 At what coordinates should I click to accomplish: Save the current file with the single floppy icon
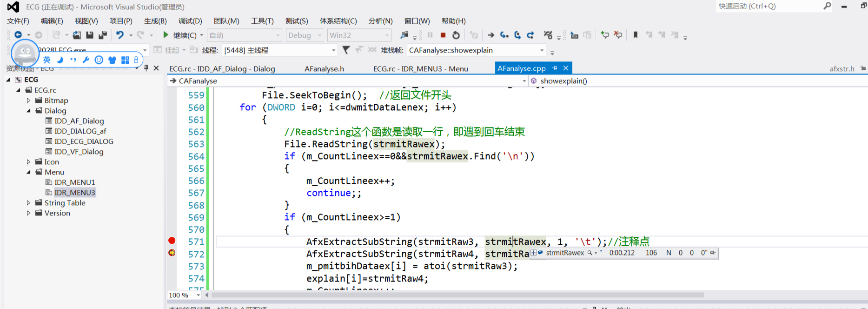click(x=90, y=35)
